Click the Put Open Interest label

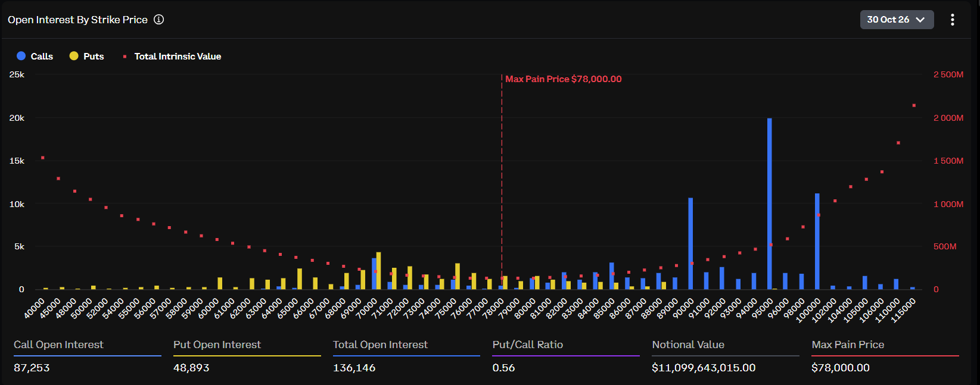click(x=217, y=345)
